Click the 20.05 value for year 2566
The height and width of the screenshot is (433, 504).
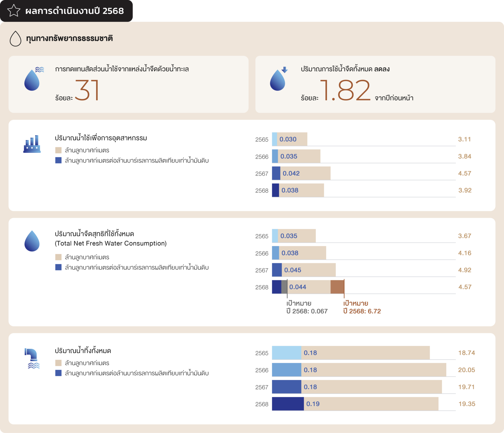coord(466,370)
